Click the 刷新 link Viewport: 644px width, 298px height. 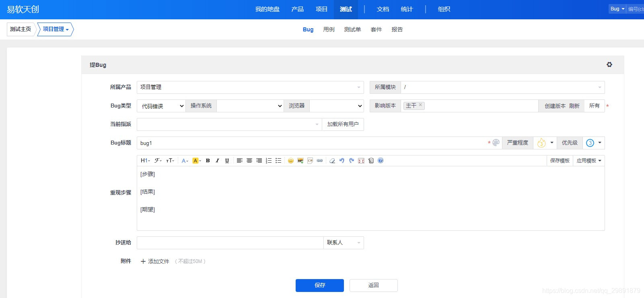coord(574,106)
